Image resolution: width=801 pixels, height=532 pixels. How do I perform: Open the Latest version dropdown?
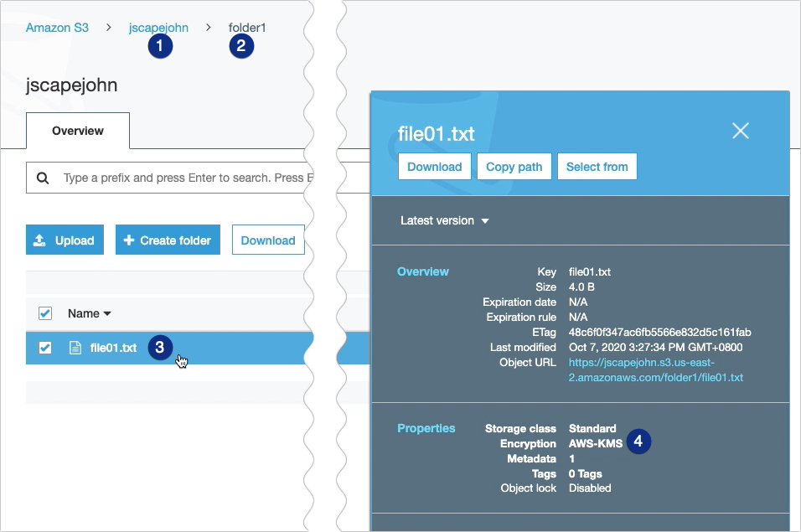tap(444, 221)
